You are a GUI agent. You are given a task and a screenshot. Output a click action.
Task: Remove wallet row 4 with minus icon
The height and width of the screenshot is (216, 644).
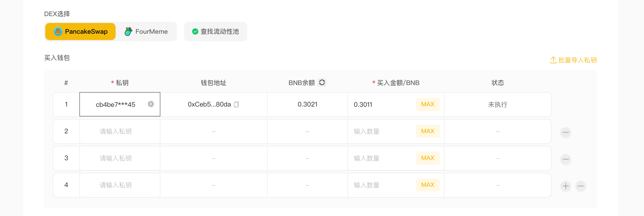point(581,186)
